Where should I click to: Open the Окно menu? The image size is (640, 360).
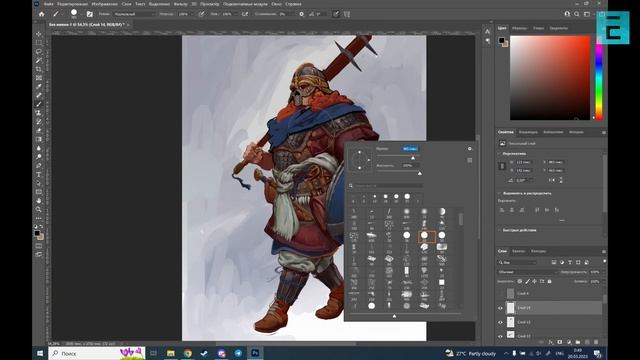click(276, 4)
